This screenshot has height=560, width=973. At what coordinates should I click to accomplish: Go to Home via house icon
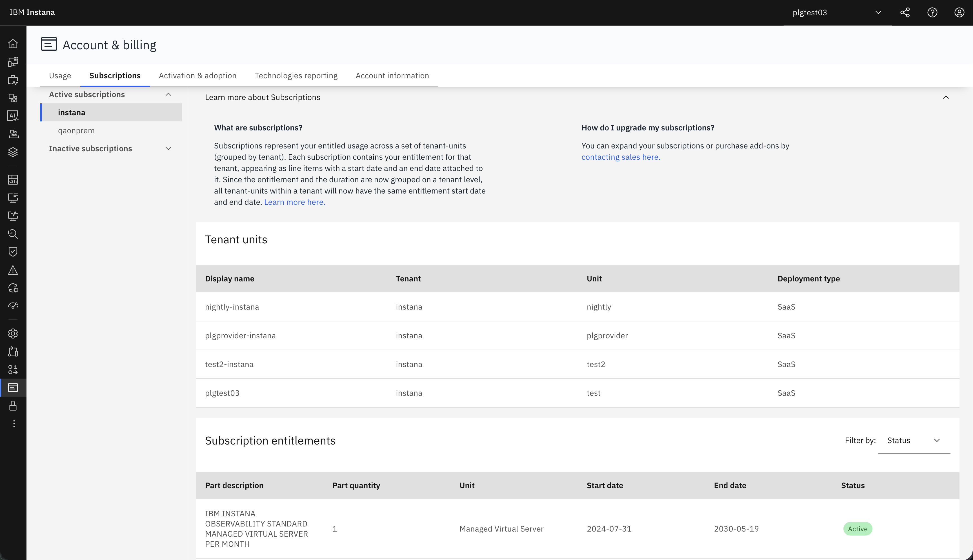pos(13,44)
